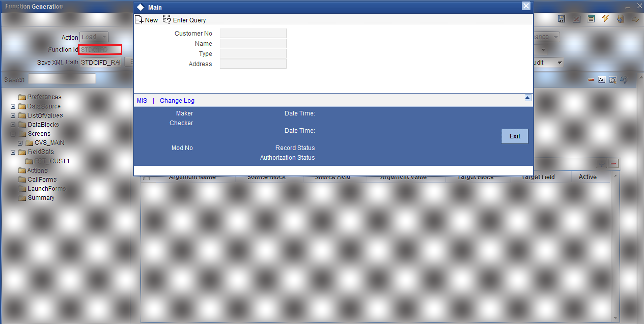Screen dimensions: 644x324
Task: Click the edit window icon in the panel header
Action: click(613, 80)
